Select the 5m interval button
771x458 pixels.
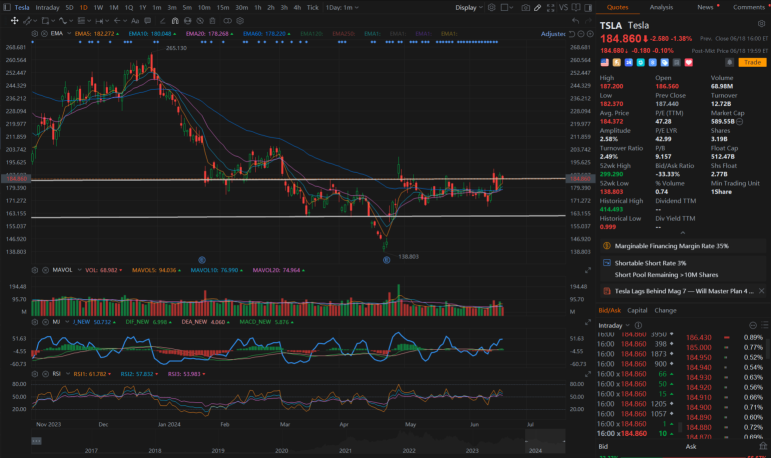coord(187,7)
